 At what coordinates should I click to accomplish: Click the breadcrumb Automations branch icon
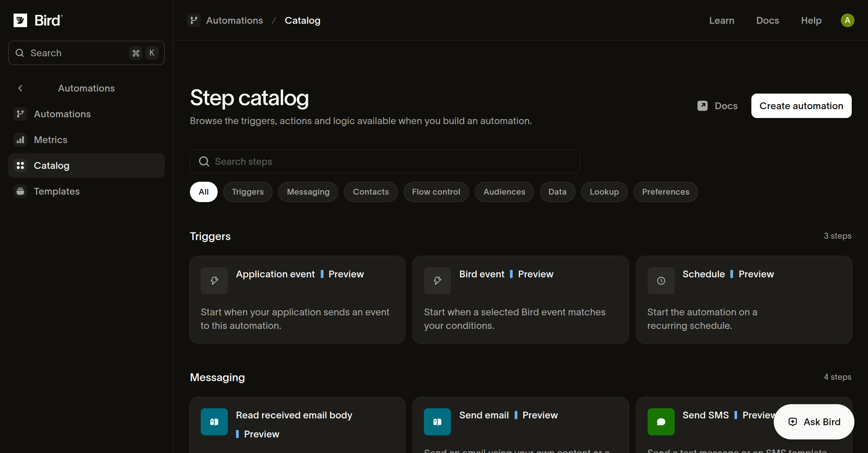pos(194,20)
